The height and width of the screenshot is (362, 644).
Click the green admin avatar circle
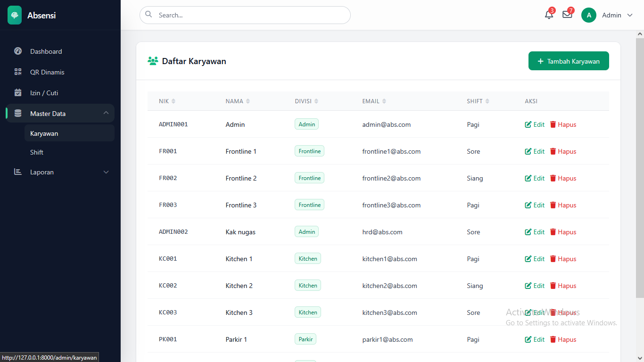click(x=589, y=15)
